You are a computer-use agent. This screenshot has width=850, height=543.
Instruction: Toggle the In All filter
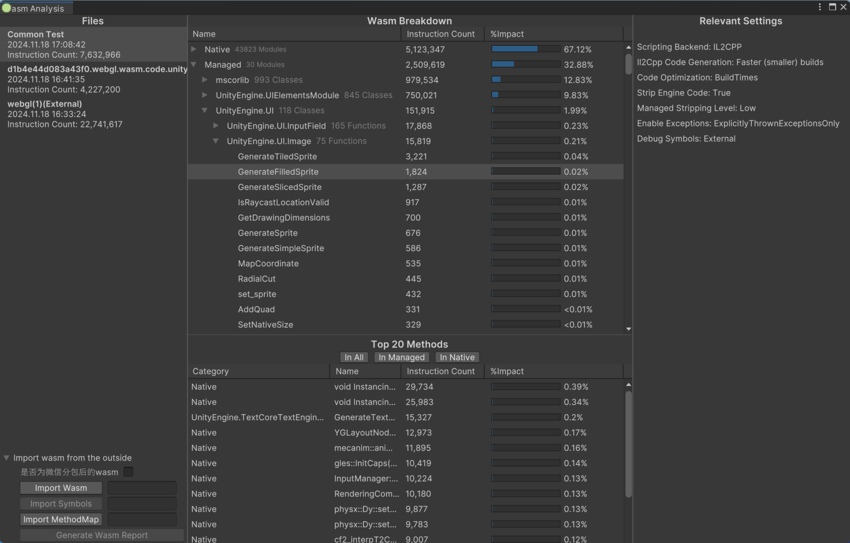[x=353, y=357]
